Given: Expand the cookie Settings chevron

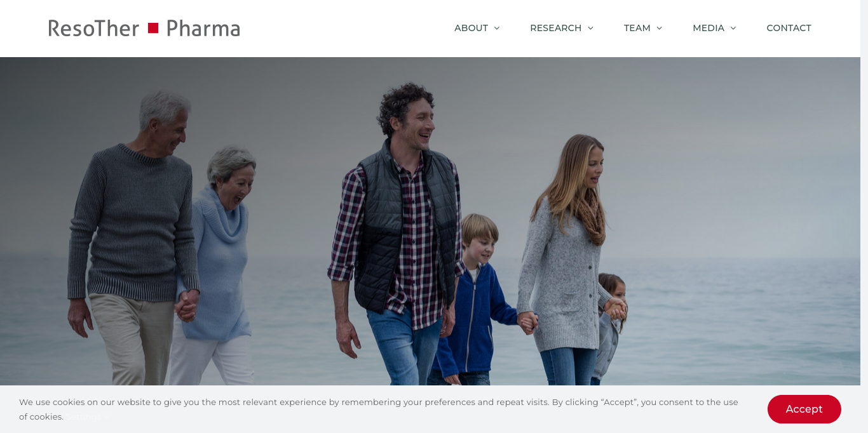Looking at the screenshot, I should [x=107, y=418].
